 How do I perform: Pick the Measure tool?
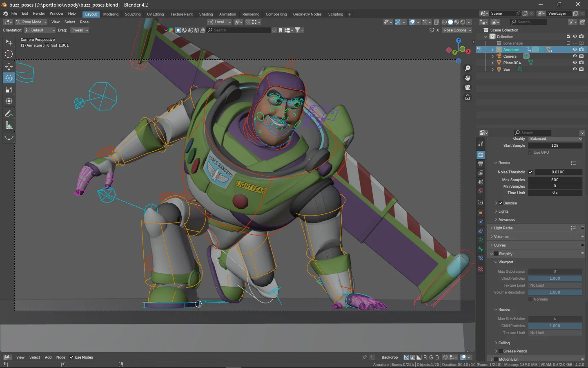pyautogui.click(x=9, y=125)
